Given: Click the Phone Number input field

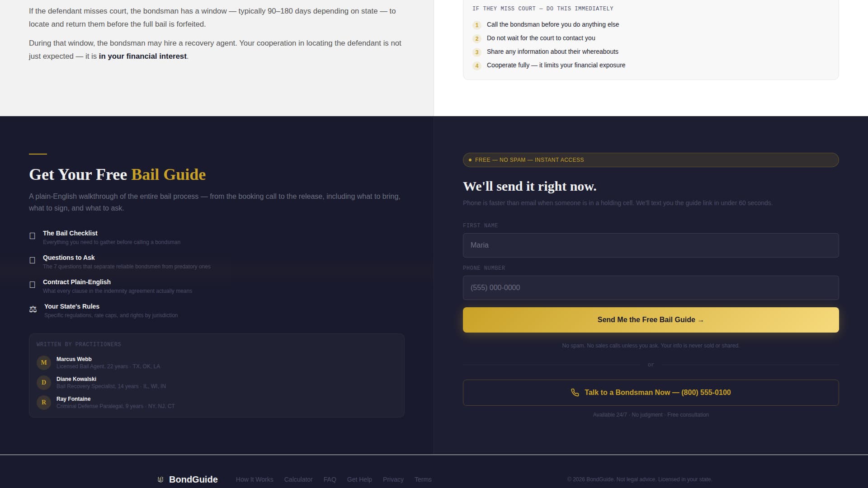Looking at the screenshot, I should click(651, 287).
